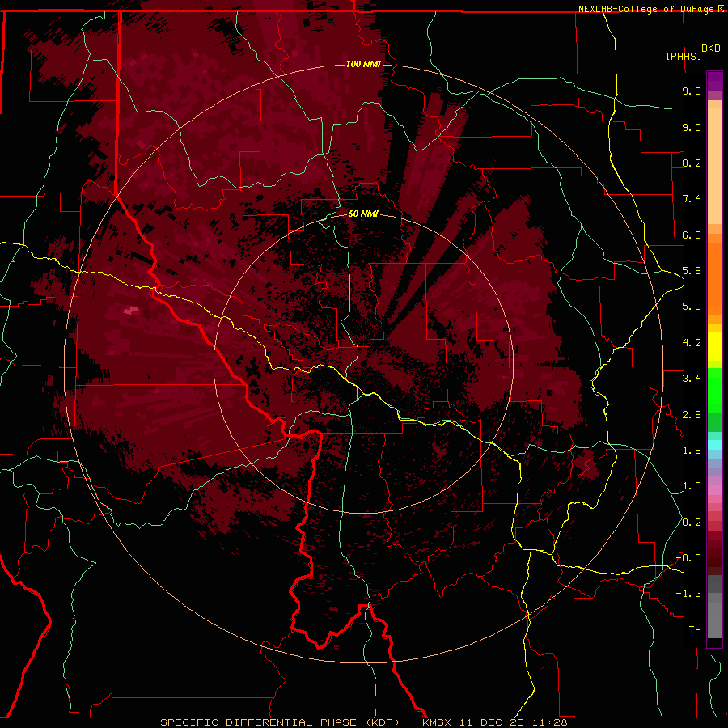Click the 100 NMI range ring label
The width and height of the screenshot is (728, 728).
pyautogui.click(x=363, y=64)
